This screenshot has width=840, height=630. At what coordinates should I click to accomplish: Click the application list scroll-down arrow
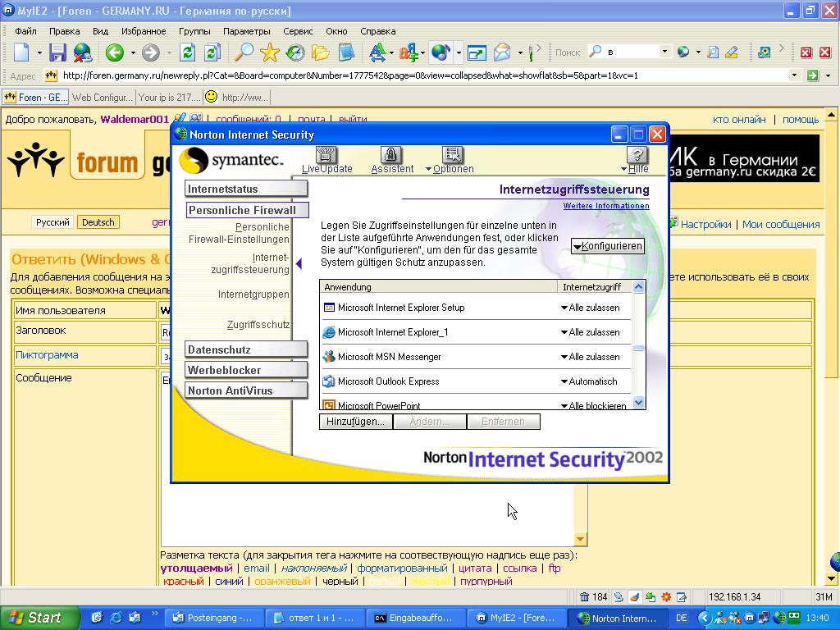pyautogui.click(x=638, y=402)
